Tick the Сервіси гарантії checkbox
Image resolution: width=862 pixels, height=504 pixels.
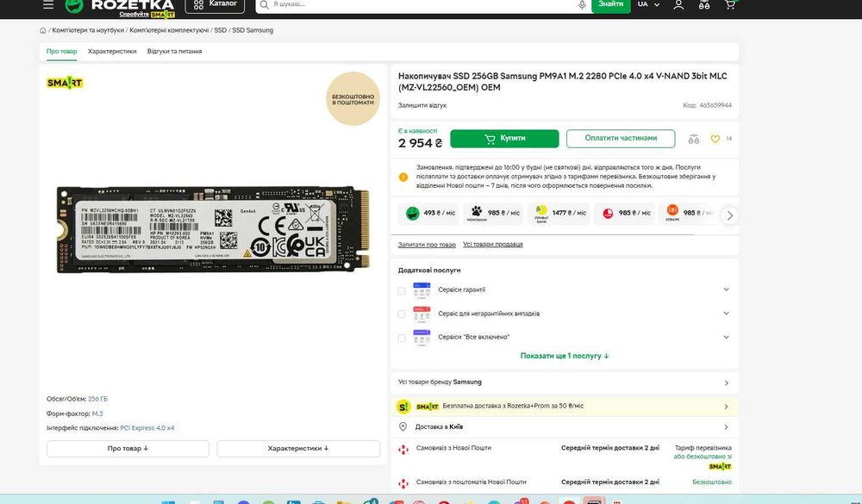pyautogui.click(x=402, y=290)
